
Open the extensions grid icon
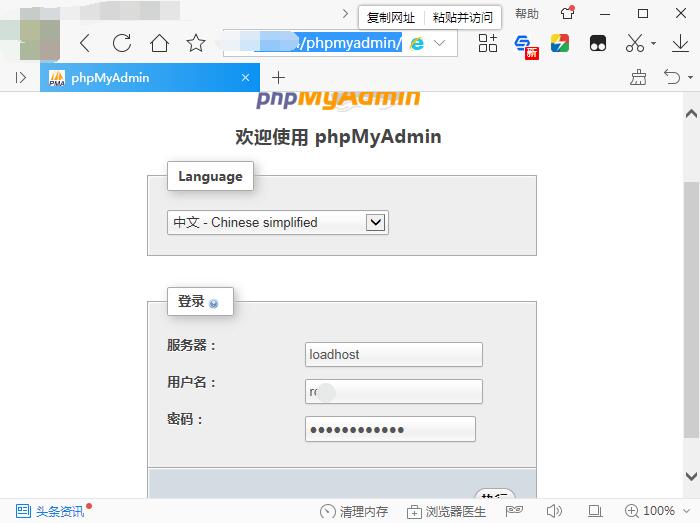(x=488, y=43)
